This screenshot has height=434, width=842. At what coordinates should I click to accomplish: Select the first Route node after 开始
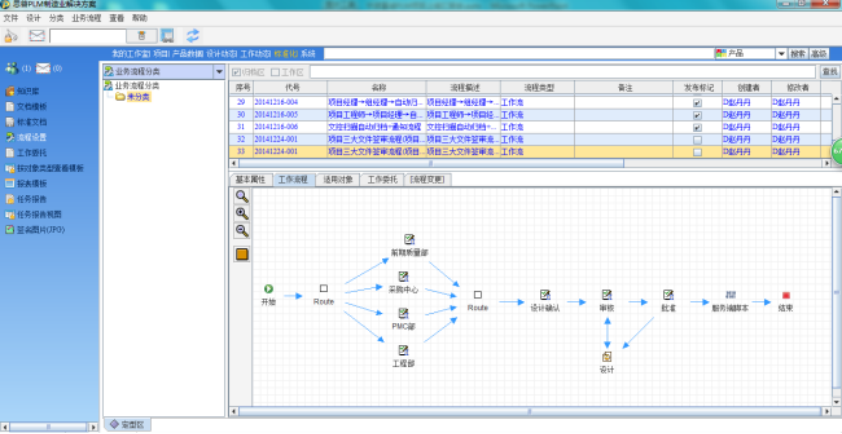[323, 288]
